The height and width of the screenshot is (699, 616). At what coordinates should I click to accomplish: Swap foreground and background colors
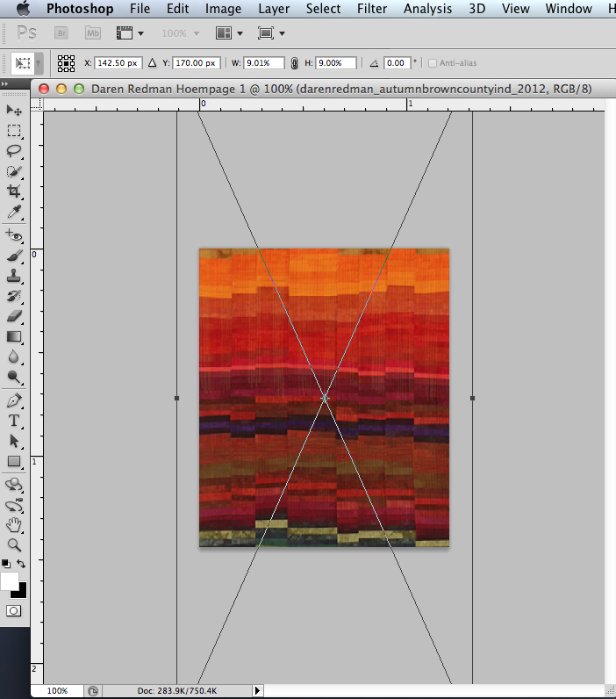(21, 564)
